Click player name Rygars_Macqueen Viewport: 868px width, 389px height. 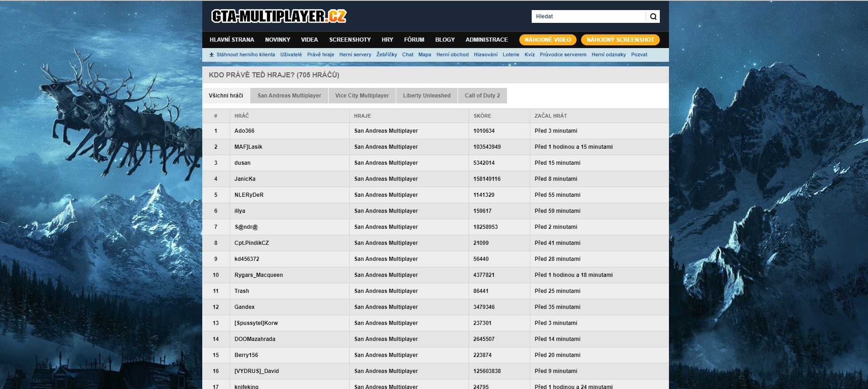pyautogui.click(x=259, y=275)
